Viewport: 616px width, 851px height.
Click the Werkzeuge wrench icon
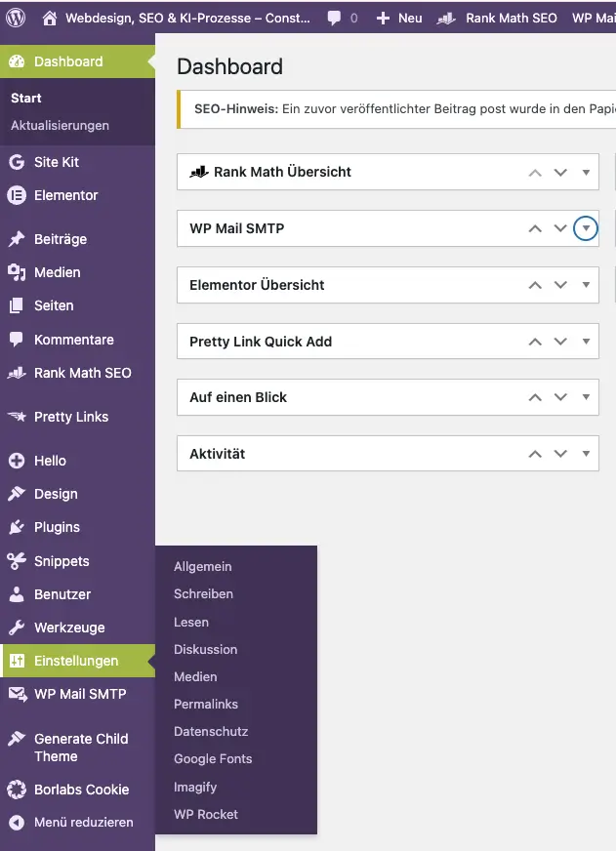coord(17,628)
